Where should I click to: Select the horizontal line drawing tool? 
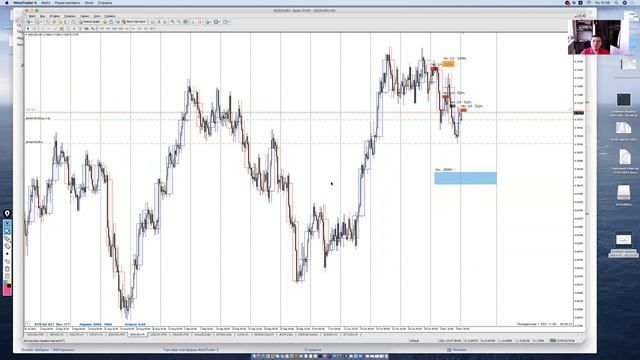tap(49, 29)
